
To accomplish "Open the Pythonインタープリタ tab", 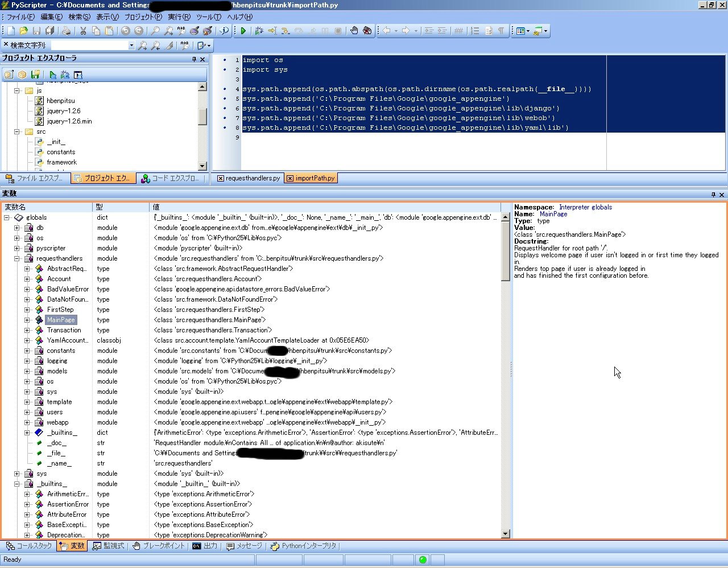I will [304, 546].
